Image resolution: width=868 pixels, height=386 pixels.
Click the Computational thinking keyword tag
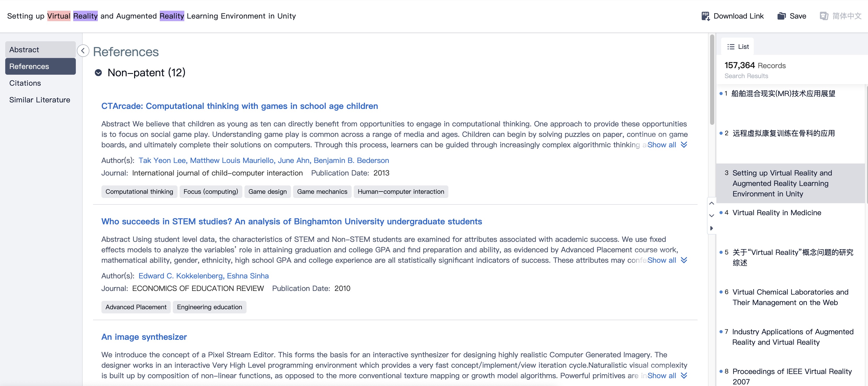(x=139, y=191)
